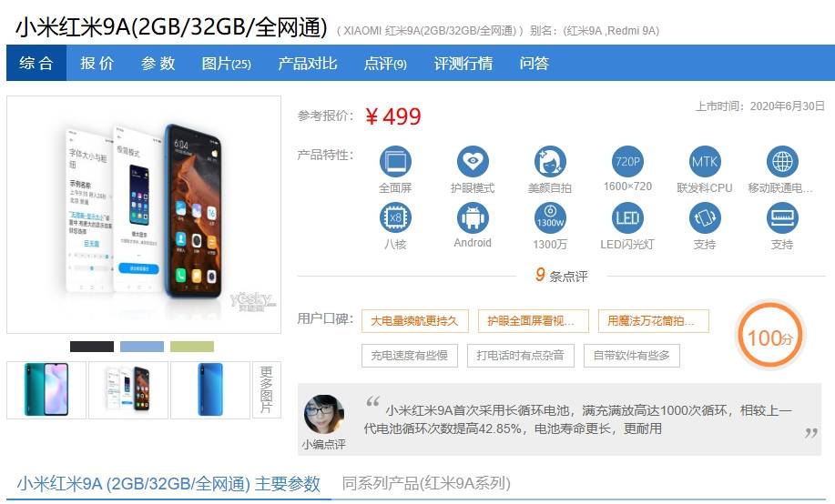Click the 1300万 camera pixel icon
The width and height of the screenshot is (835, 504).
tap(550, 218)
